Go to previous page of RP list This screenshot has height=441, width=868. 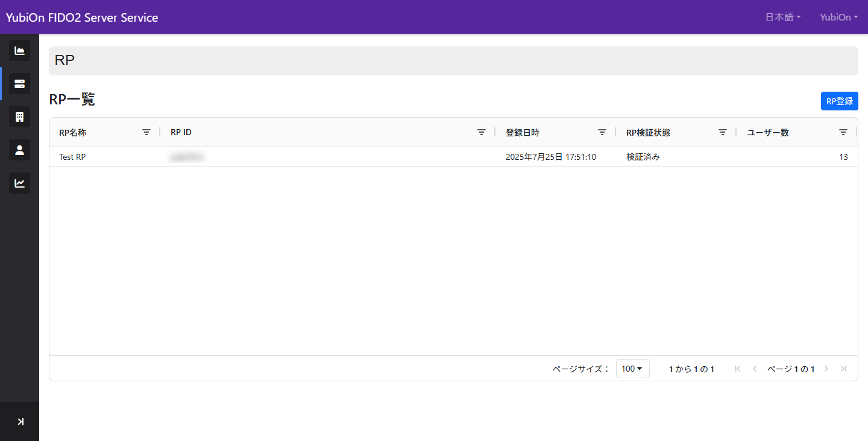coord(755,369)
